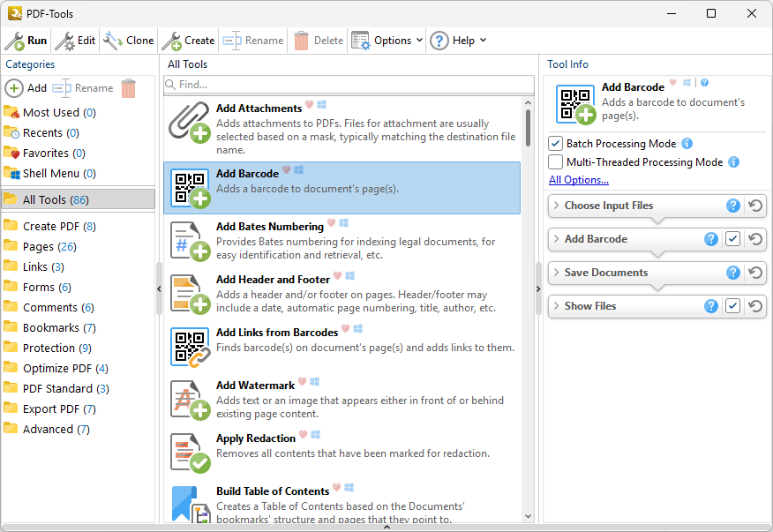The width and height of the screenshot is (773, 532).
Task: Click the Run tool icon
Action: 14,41
